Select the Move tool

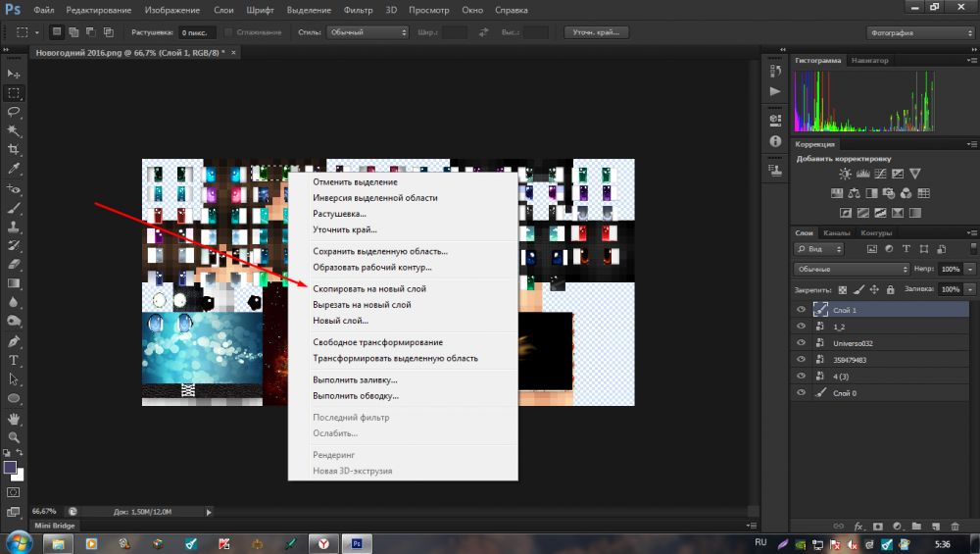click(x=14, y=75)
